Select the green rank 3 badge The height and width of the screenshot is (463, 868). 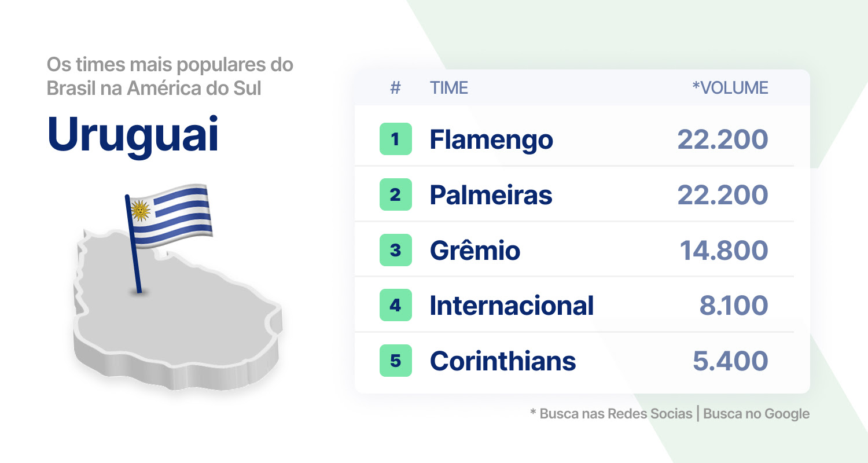point(396,250)
